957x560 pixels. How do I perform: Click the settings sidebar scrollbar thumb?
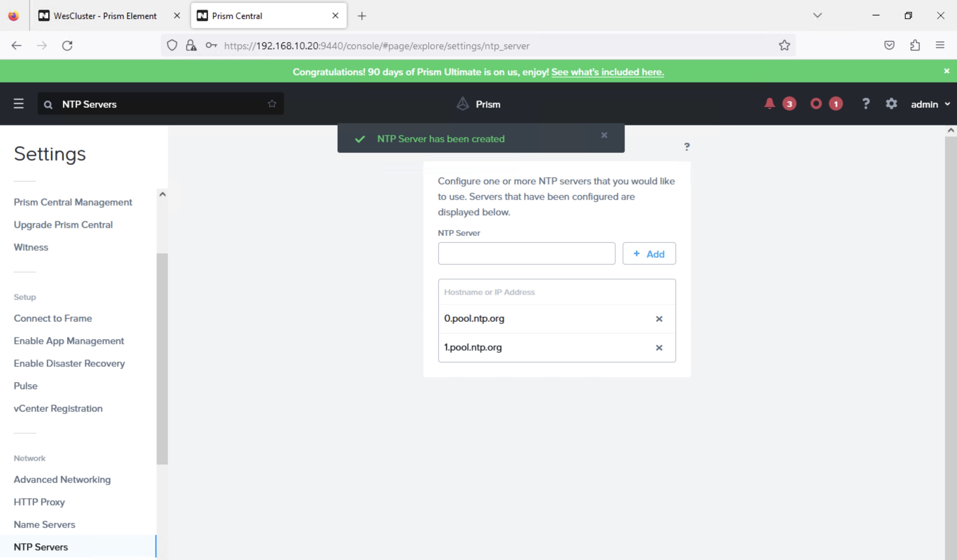pyautogui.click(x=162, y=358)
